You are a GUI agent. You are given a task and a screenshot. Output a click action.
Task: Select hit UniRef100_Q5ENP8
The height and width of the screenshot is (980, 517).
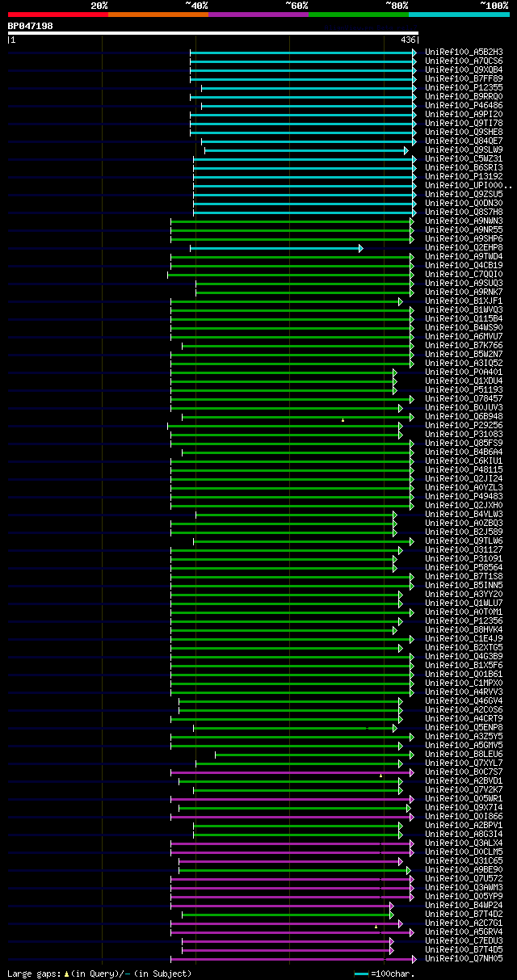click(x=464, y=727)
